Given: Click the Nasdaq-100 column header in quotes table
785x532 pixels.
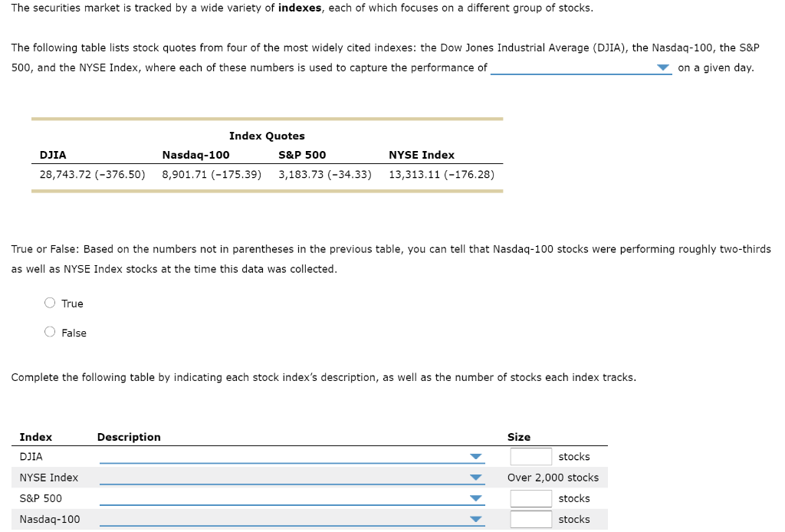Looking at the screenshot, I should 195,155.
